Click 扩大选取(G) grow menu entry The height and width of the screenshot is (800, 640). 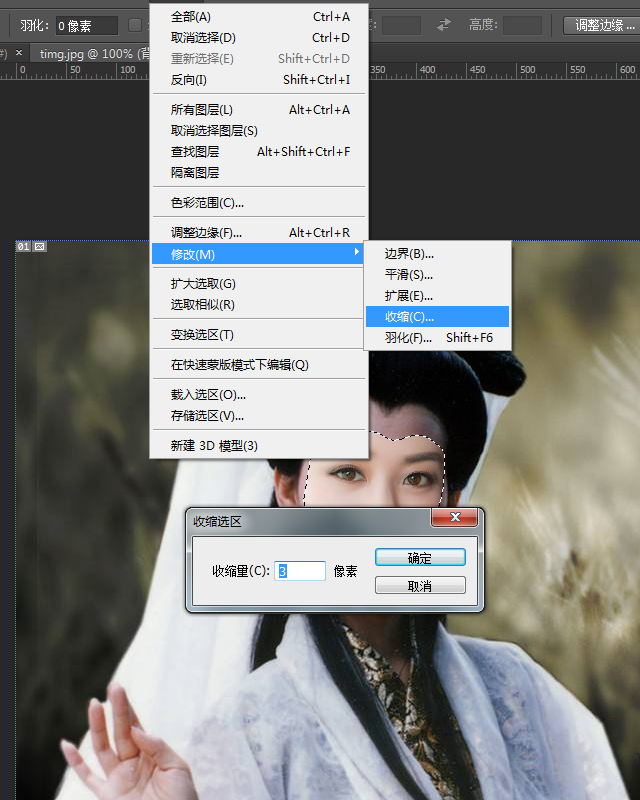pyautogui.click(x=259, y=284)
